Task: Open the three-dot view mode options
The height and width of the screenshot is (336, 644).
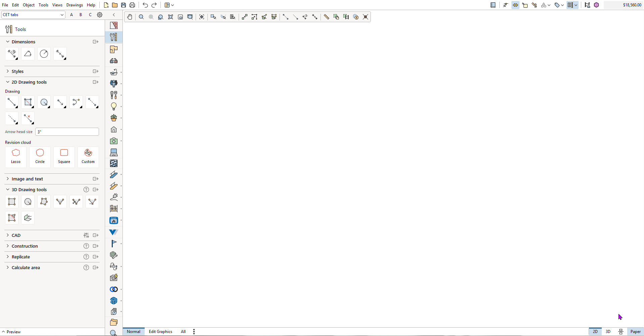Action: point(194,332)
